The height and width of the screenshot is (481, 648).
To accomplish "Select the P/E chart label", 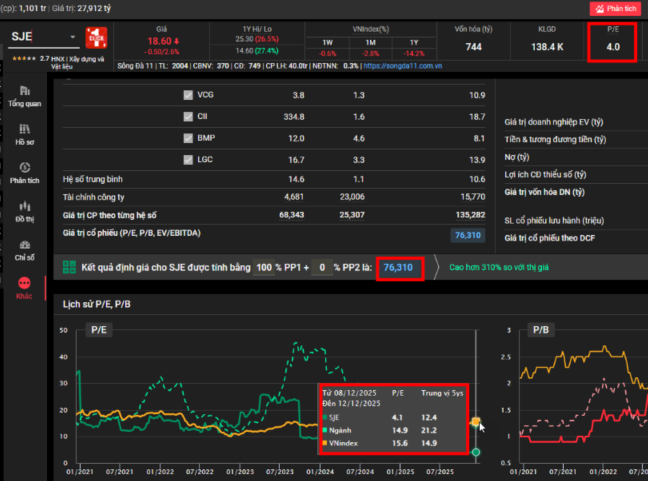I will (x=99, y=330).
